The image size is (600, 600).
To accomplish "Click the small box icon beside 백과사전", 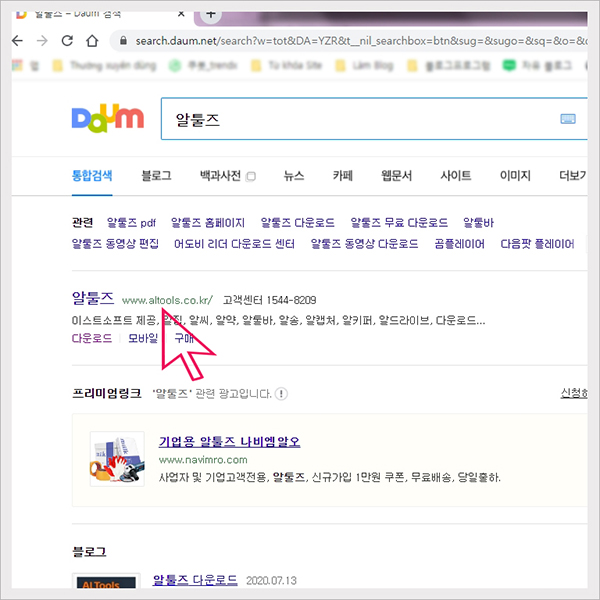I will click(251, 176).
